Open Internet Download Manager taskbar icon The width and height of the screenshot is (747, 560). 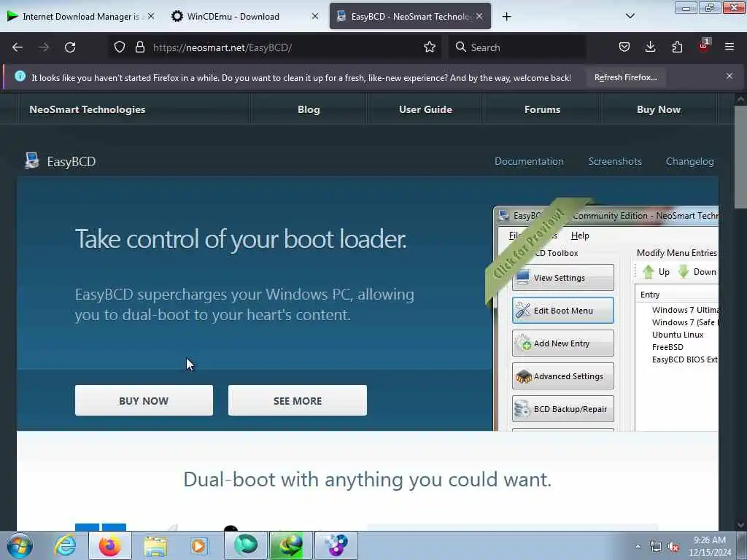pos(291,545)
